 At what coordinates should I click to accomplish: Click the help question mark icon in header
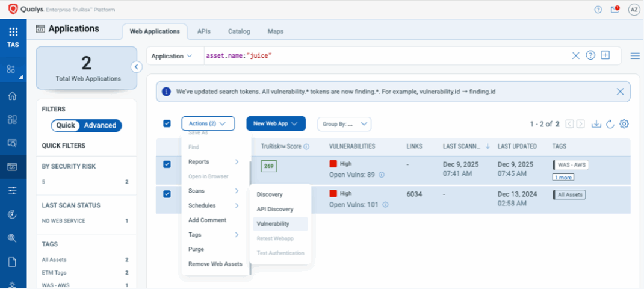pyautogui.click(x=598, y=10)
